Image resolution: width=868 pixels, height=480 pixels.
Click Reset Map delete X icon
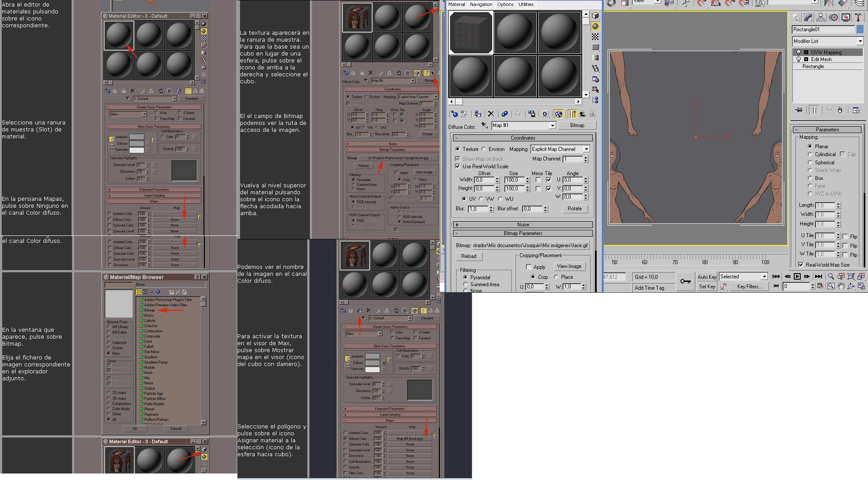pyautogui.click(x=491, y=114)
